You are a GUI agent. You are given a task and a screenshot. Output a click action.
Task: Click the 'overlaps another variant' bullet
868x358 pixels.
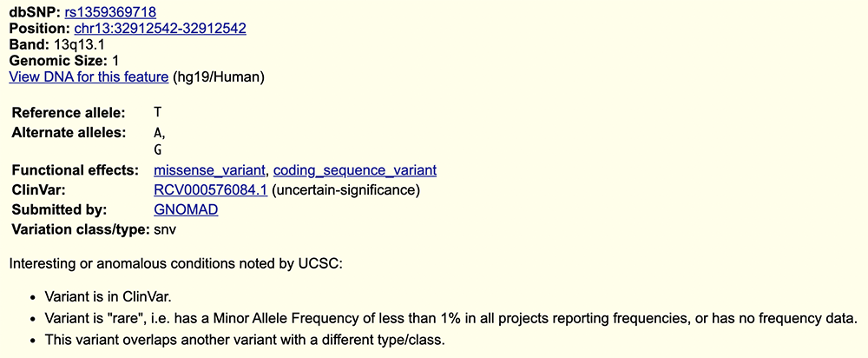pos(237,339)
